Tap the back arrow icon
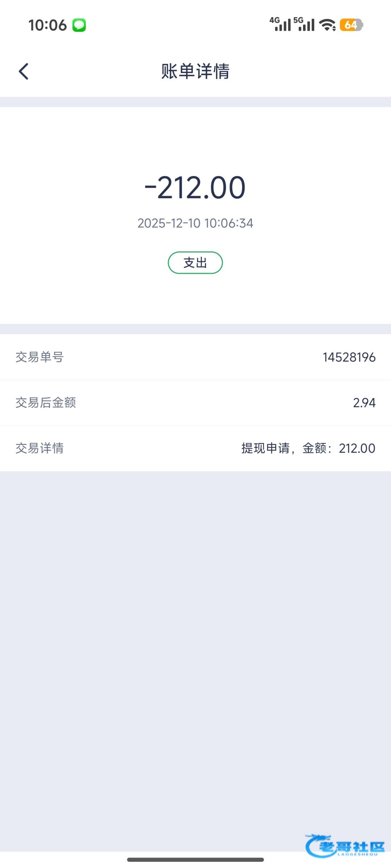 coord(24,71)
